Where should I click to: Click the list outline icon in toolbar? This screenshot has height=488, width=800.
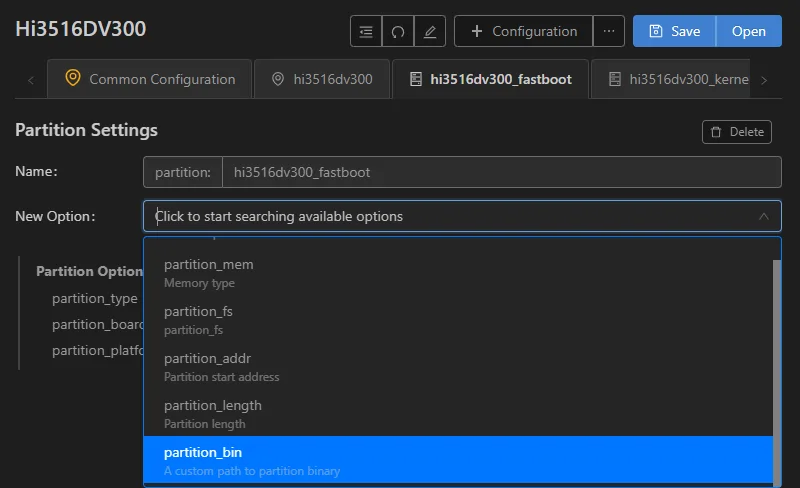click(366, 32)
